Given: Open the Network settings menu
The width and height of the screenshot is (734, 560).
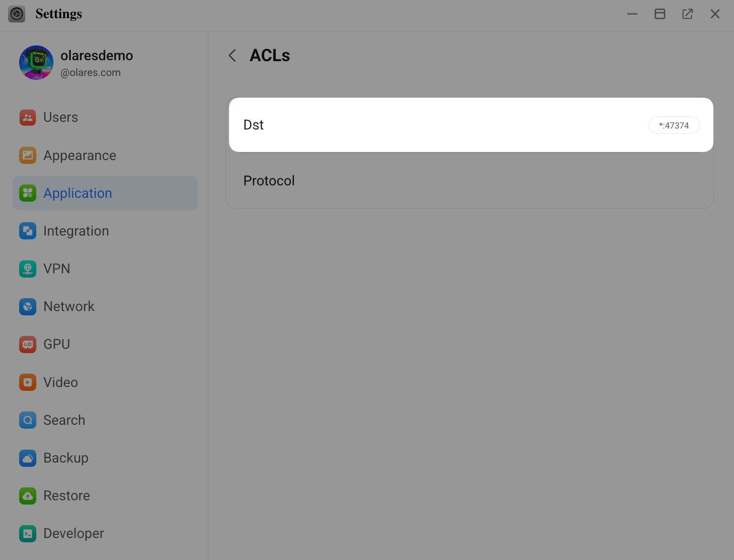Looking at the screenshot, I should (69, 306).
